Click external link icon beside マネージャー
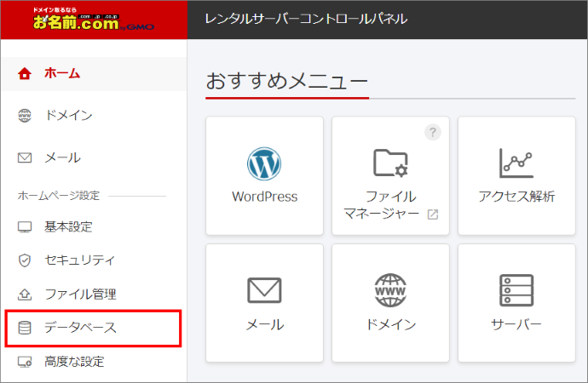The height and width of the screenshot is (383, 588). click(x=433, y=214)
